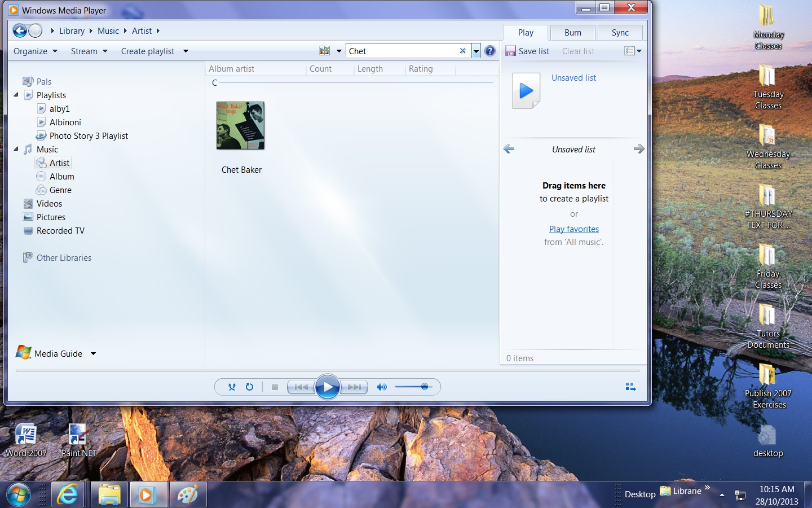
Task: Select the Chet Baker album thumbnail
Action: click(x=241, y=126)
